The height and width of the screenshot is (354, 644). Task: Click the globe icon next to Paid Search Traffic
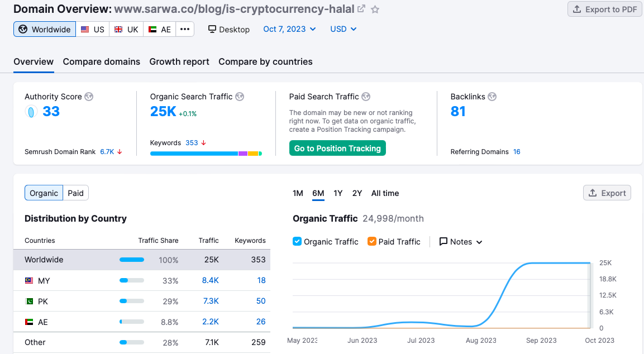coord(366,97)
